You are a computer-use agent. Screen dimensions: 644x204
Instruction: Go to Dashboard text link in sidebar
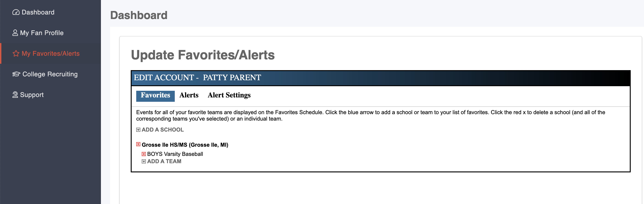coord(38,12)
